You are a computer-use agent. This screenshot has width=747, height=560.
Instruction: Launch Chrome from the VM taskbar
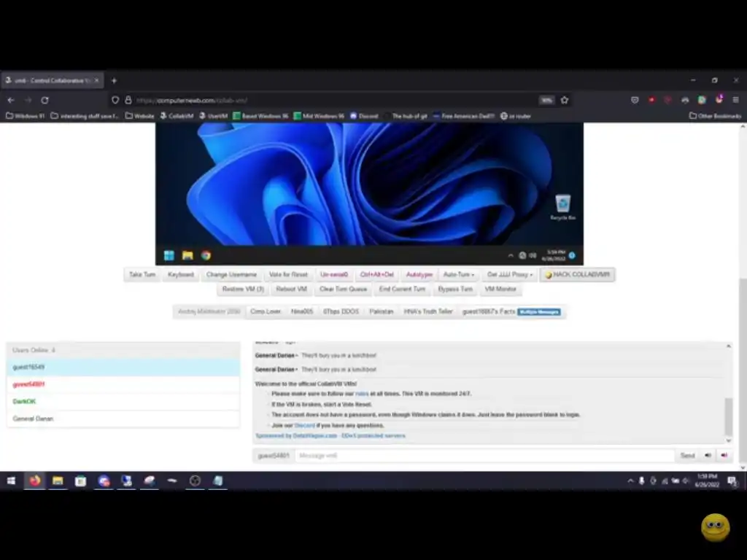(206, 256)
